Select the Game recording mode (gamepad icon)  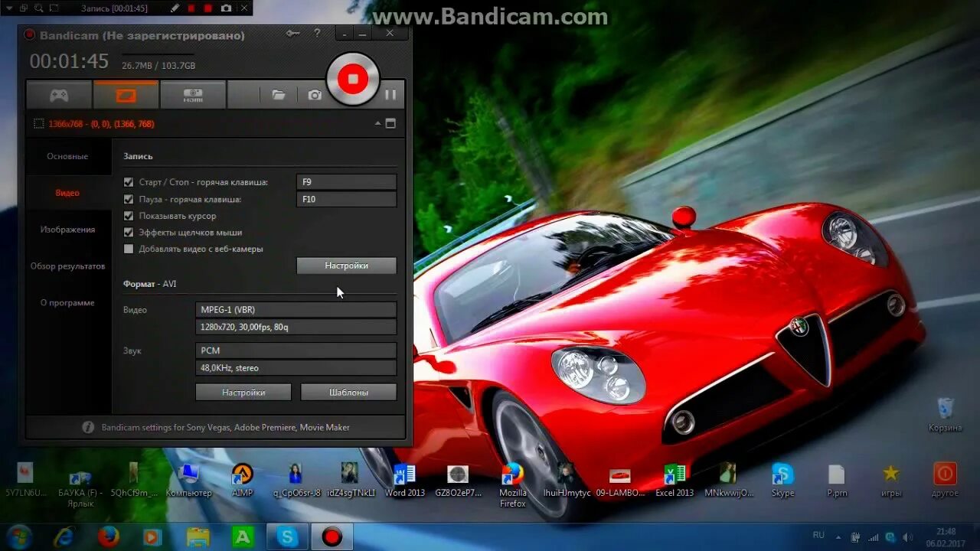pos(58,94)
